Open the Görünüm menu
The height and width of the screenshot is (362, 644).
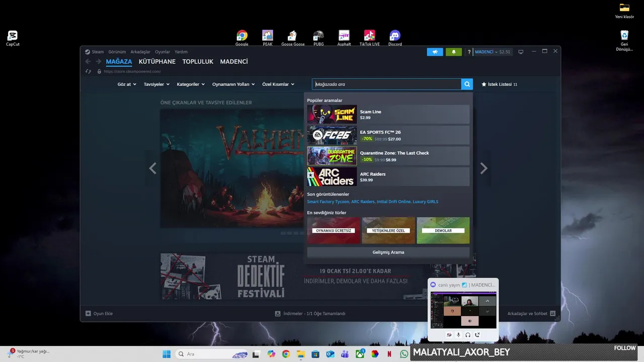point(117,52)
